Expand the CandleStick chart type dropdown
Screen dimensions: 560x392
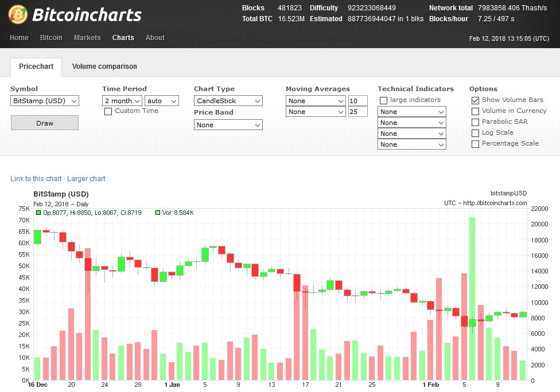pos(228,101)
